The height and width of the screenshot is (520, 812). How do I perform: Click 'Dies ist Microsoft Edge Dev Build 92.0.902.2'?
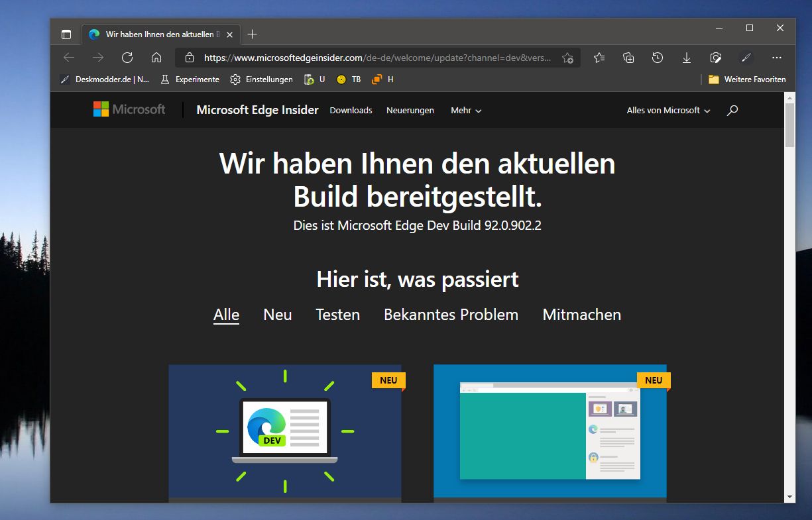coord(418,225)
